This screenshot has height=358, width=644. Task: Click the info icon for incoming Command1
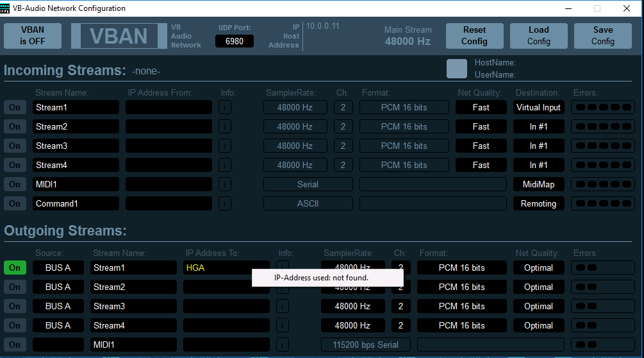(225, 203)
